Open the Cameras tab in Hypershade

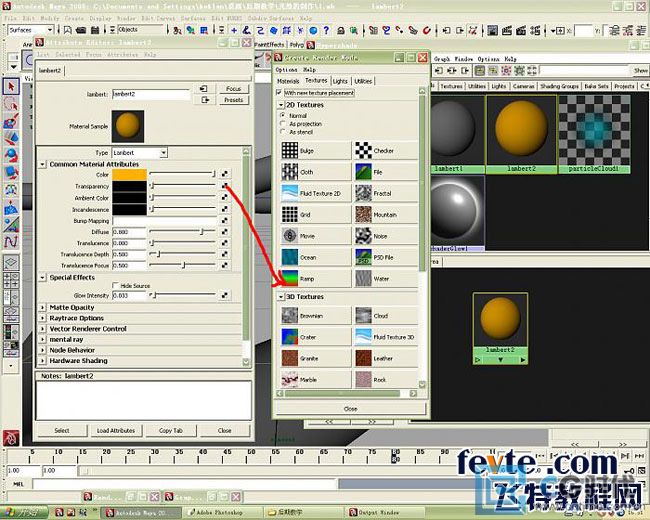[523, 86]
